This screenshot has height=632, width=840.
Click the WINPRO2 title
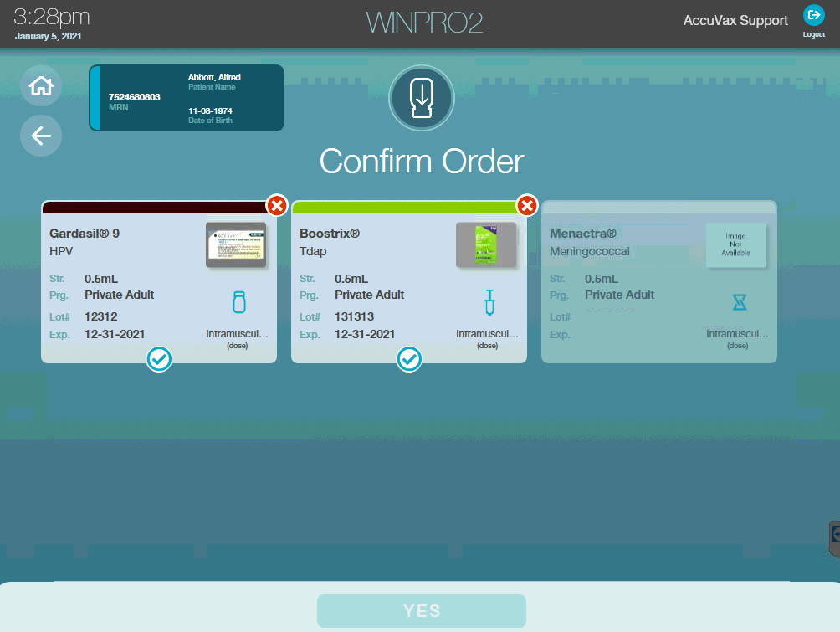pos(424,23)
